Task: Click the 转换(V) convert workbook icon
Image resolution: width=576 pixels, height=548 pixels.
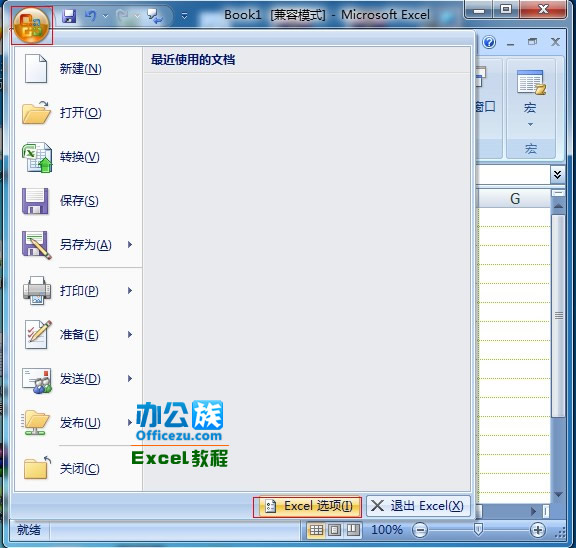Action: pos(37,157)
